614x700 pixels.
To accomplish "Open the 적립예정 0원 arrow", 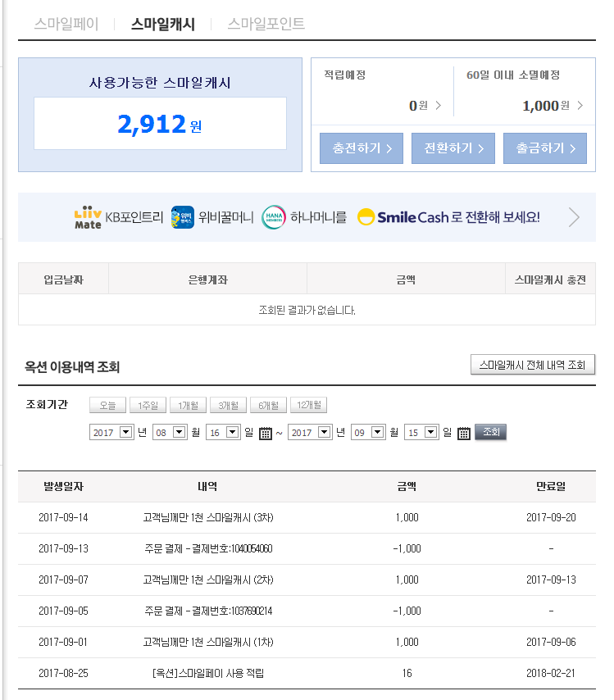I will pos(438,106).
